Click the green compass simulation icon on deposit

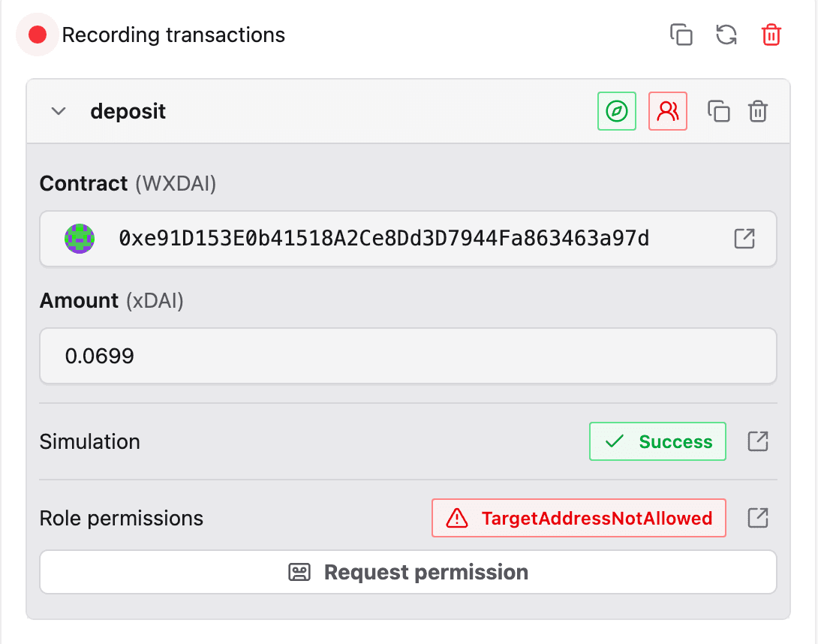pyautogui.click(x=616, y=111)
